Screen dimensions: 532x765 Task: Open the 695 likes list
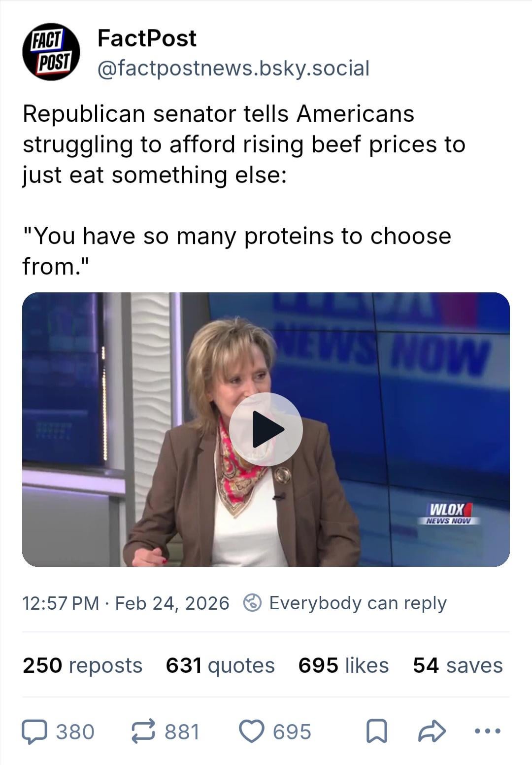(x=343, y=665)
